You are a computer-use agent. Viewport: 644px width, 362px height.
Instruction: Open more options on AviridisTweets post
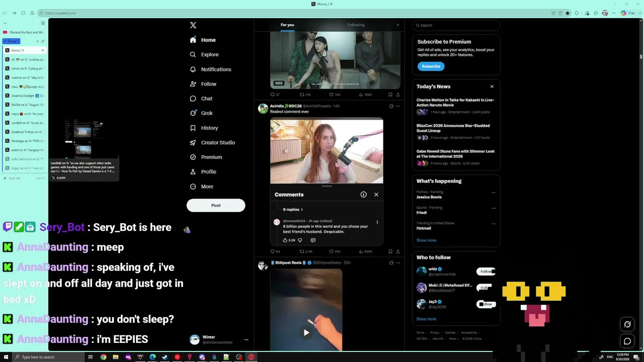397,106
